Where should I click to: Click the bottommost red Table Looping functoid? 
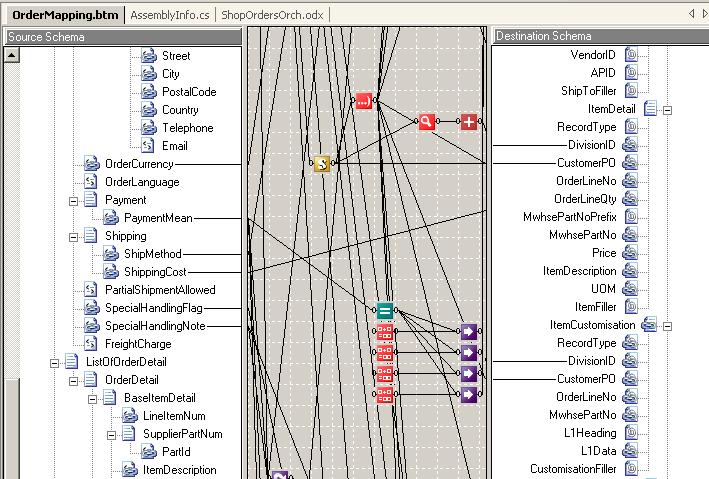tap(385, 394)
